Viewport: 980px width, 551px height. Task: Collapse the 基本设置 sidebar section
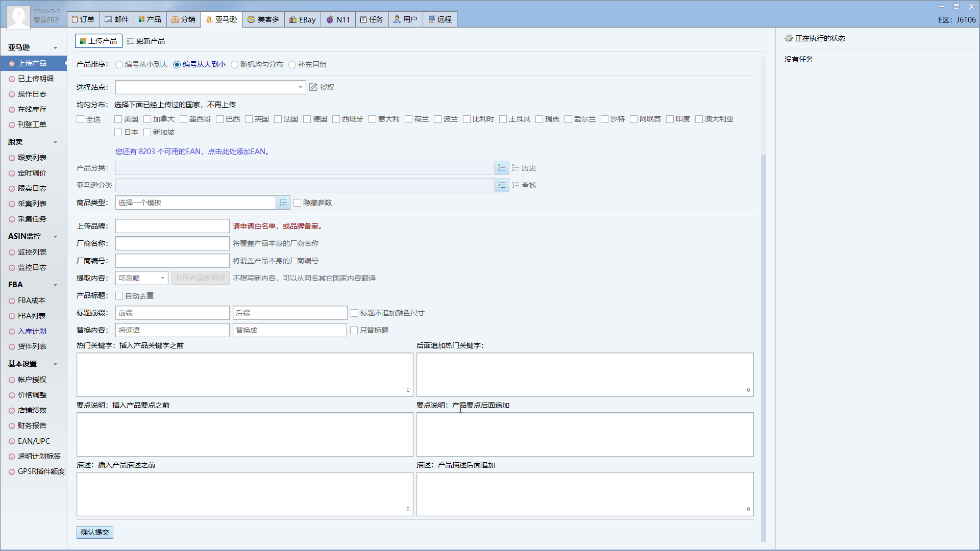[55, 364]
